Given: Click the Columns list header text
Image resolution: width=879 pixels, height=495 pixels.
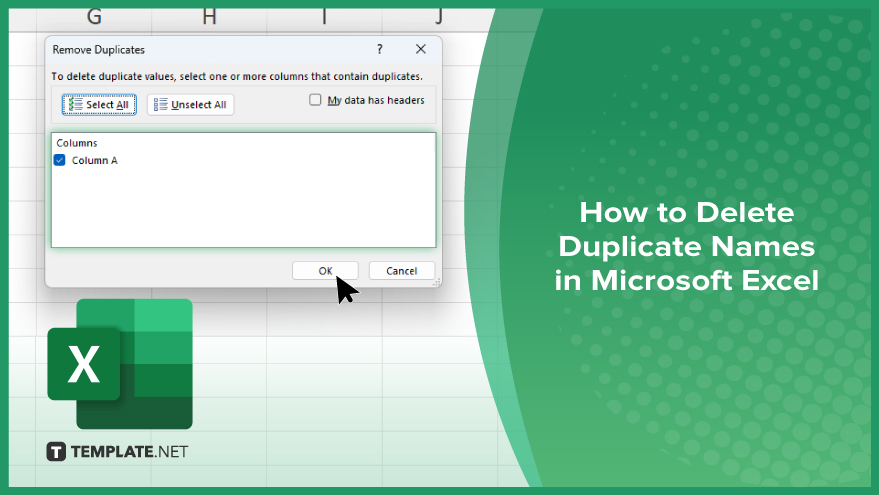Looking at the screenshot, I should 77,143.
